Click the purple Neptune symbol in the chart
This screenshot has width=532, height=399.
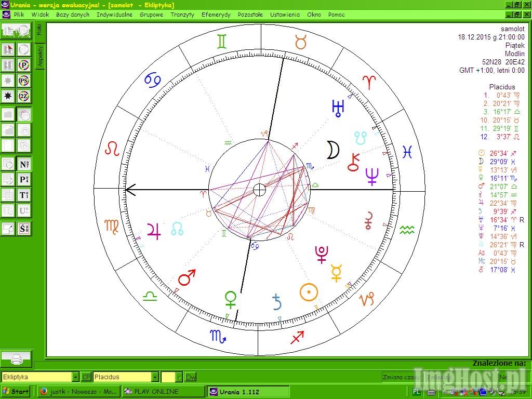(372, 177)
